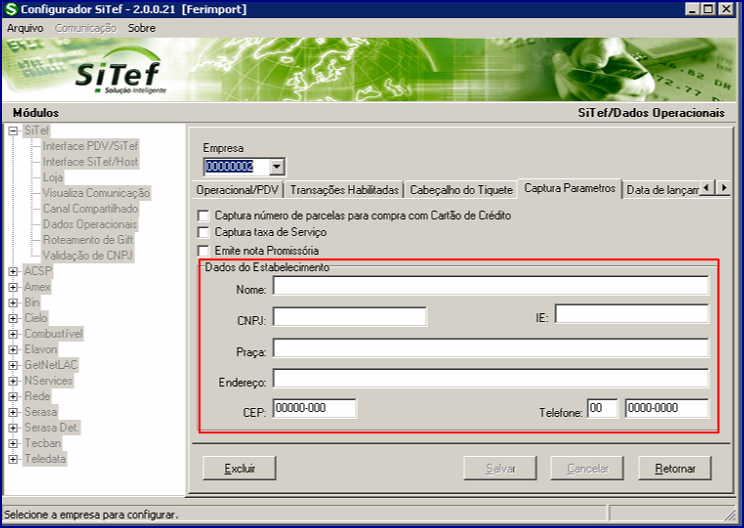Click the Cancelar button

click(x=587, y=469)
